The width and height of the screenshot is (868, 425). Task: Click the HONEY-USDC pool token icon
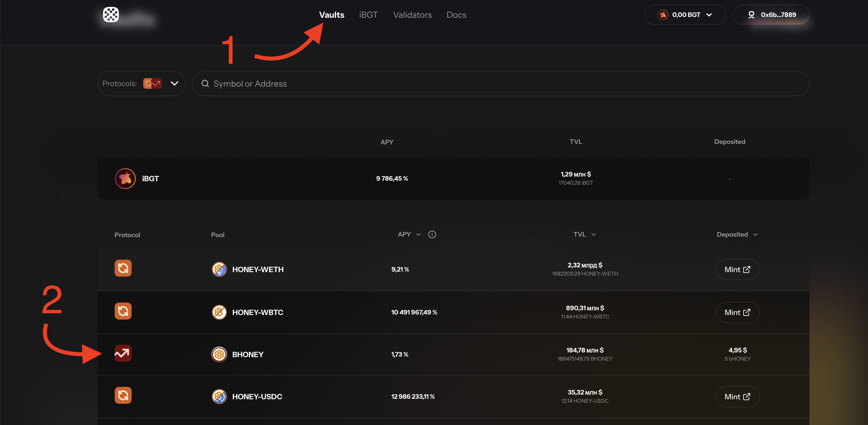point(219,396)
